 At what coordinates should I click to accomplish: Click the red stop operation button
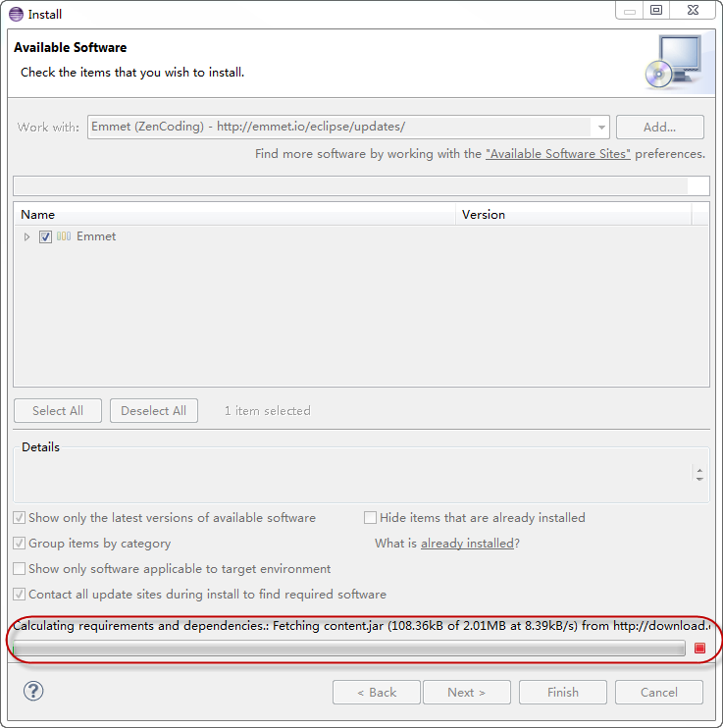point(699,648)
